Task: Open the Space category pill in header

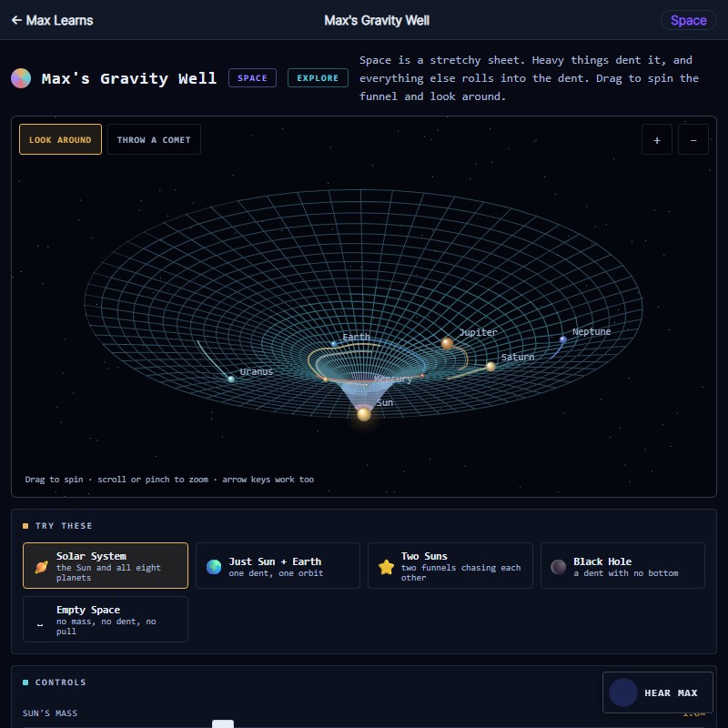Action: point(688,20)
